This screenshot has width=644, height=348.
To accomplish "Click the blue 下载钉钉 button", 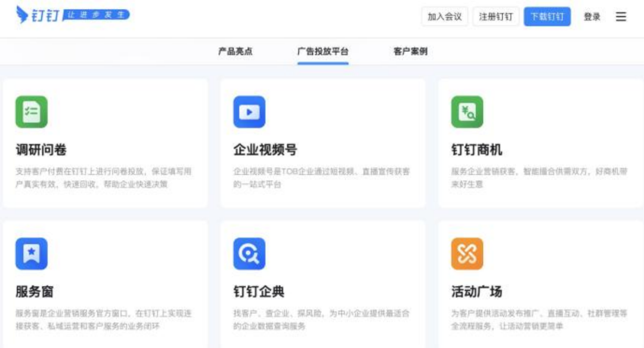I will [547, 17].
